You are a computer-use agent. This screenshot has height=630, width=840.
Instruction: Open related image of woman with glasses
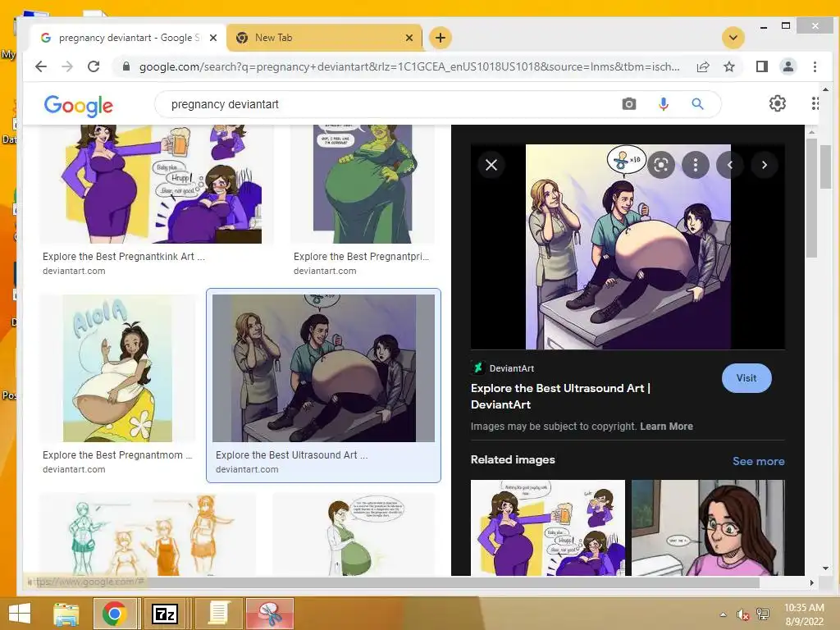pos(708,527)
